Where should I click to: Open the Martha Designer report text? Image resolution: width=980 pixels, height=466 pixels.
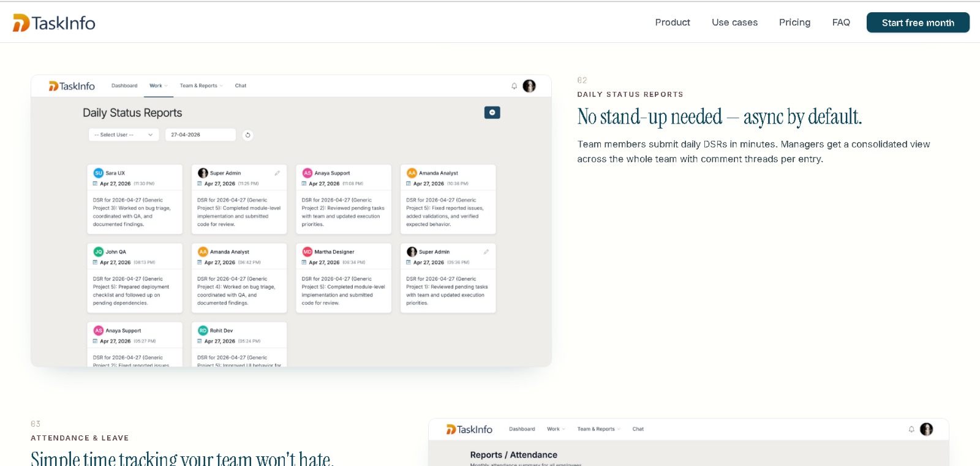(343, 291)
